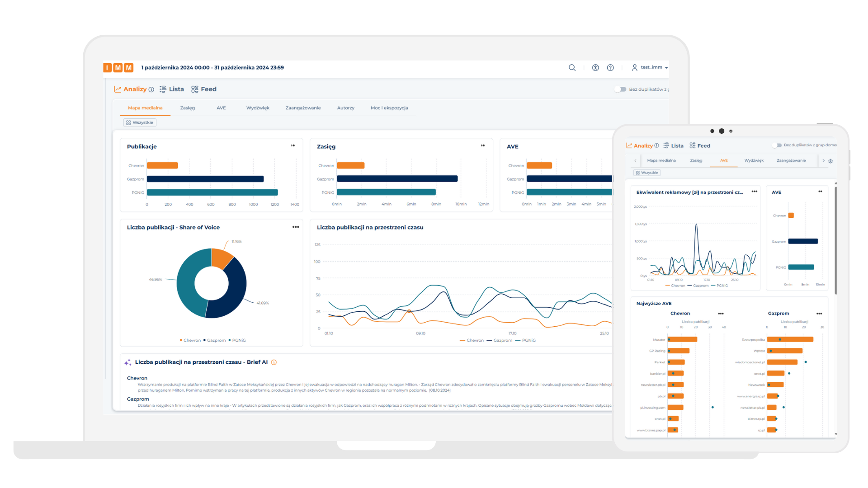Open Ekwiwalent reklamowy card options menu
The width and height of the screenshot is (868, 488).
[754, 192]
